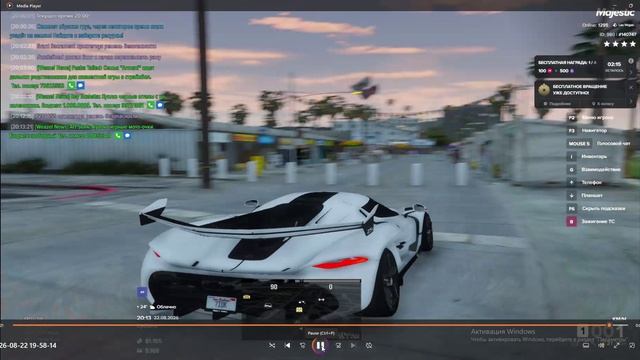Click the info icon on free reward panel

coord(631,61)
